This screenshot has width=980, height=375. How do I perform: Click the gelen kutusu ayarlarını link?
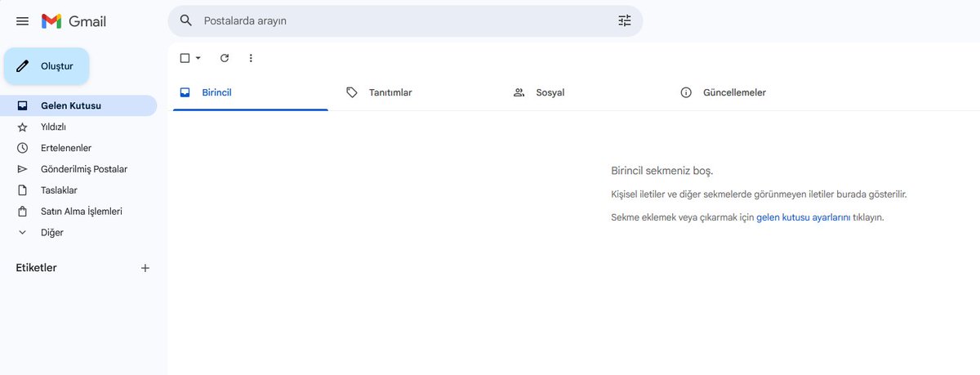pyautogui.click(x=804, y=218)
